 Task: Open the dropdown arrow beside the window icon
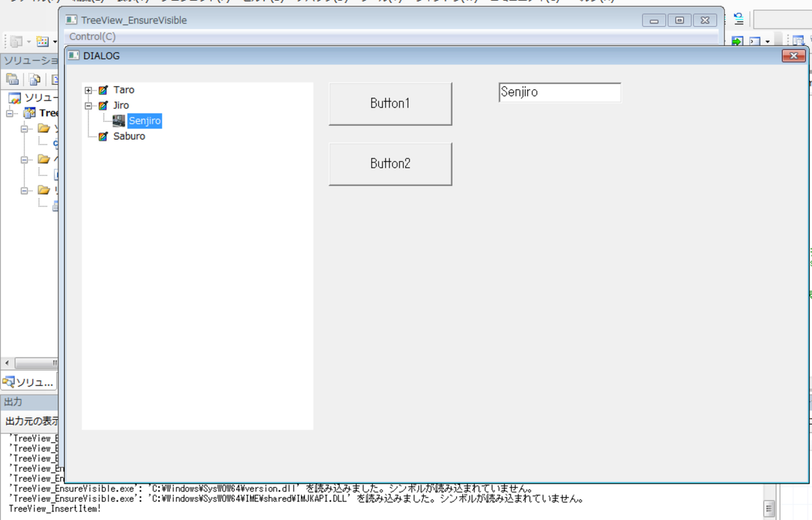coord(767,42)
